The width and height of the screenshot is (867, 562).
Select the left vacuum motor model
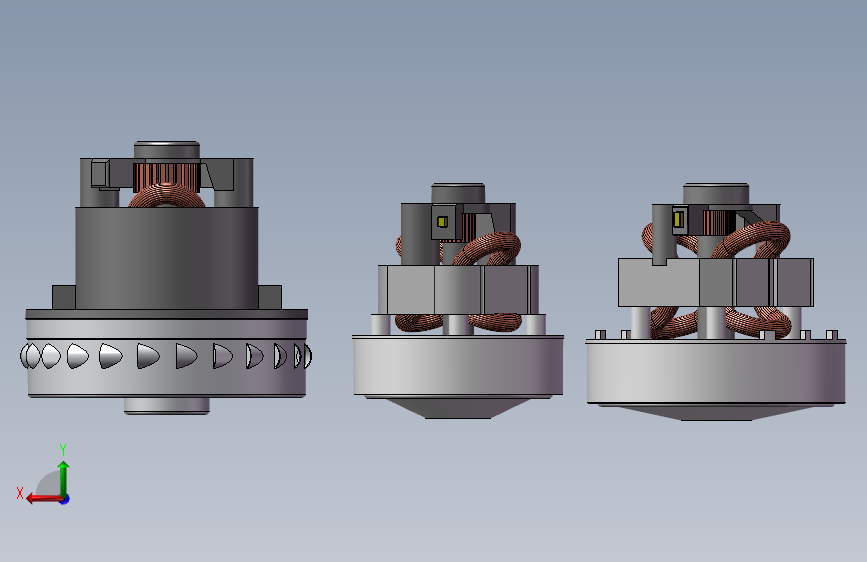click(x=166, y=278)
